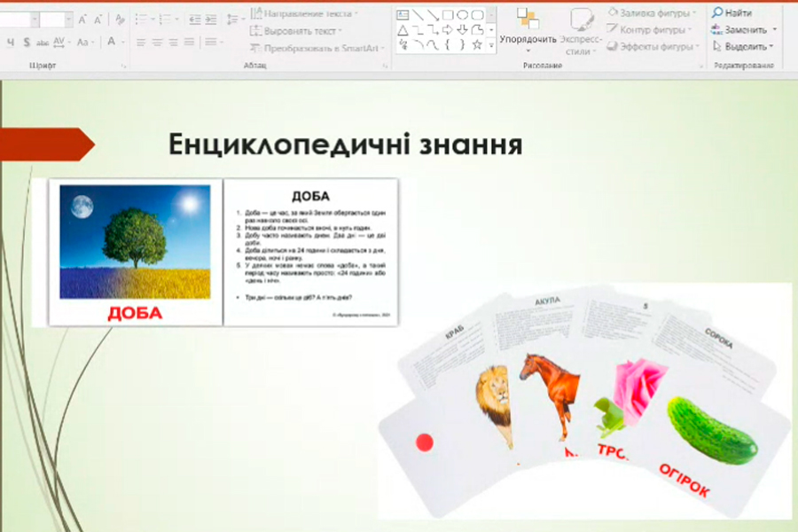Viewport: 798px width, 532px height.
Task: Open character spacing AV options
Action: click(x=60, y=43)
